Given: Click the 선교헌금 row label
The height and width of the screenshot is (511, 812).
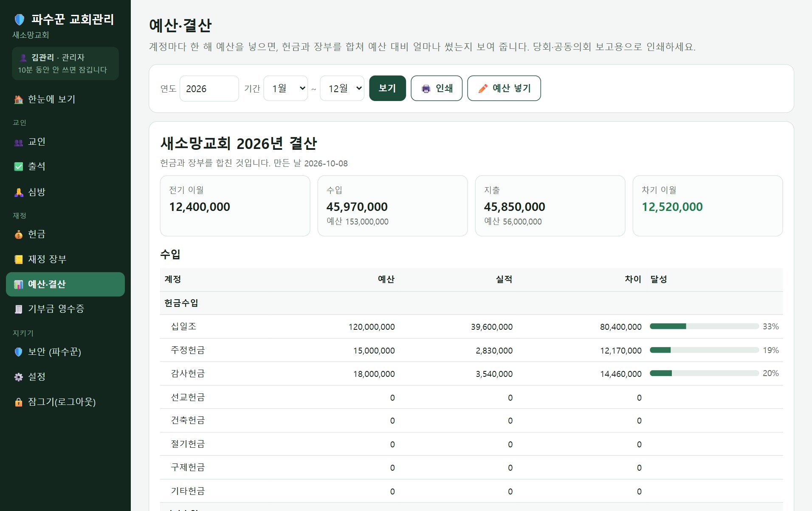Looking at the screenshot, I should [x=188, y=397].
